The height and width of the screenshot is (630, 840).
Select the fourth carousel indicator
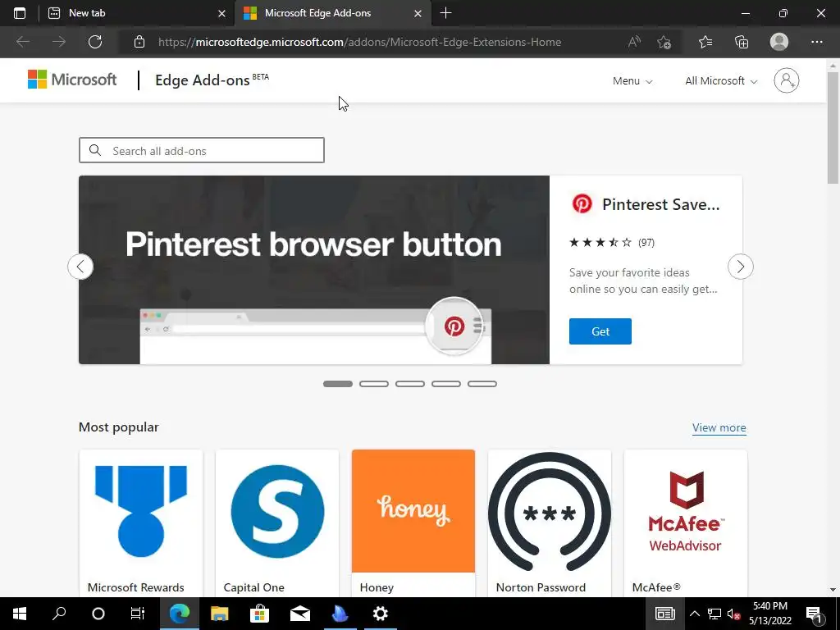point(446,384)
